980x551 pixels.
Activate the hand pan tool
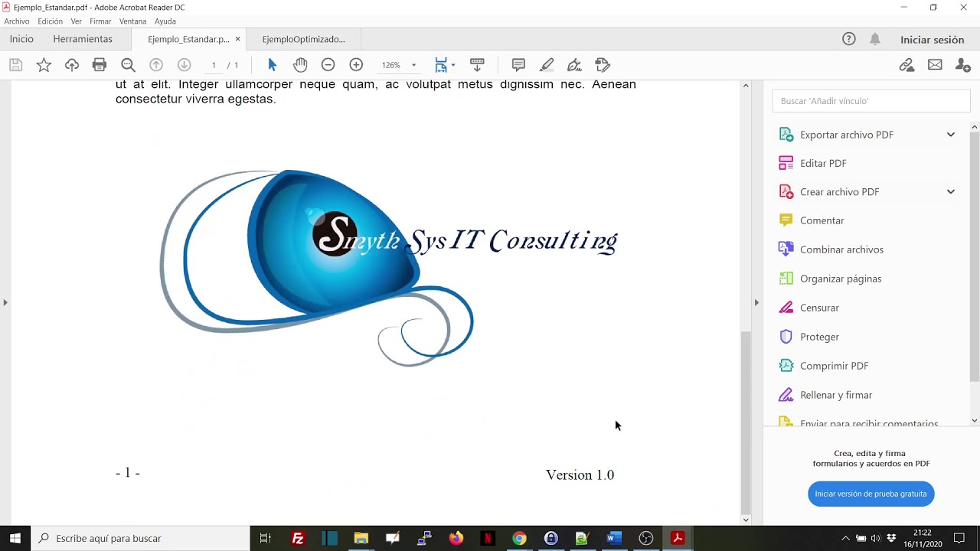pos(300,65)
